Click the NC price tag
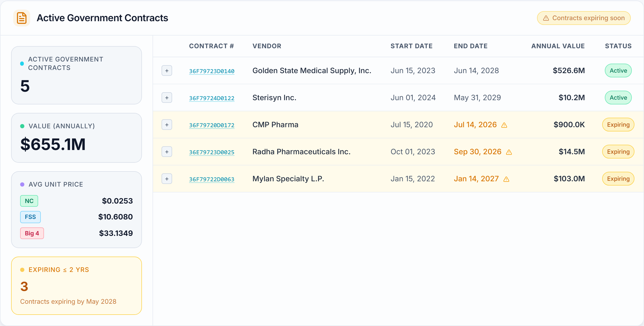Viewport: 644px width, 326px height. click(x=29, y=201)
